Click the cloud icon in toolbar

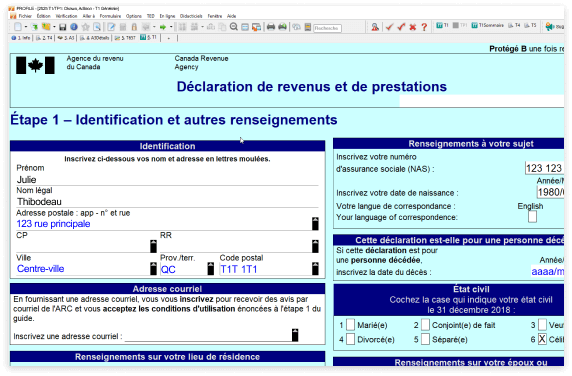tap(297, 27)
